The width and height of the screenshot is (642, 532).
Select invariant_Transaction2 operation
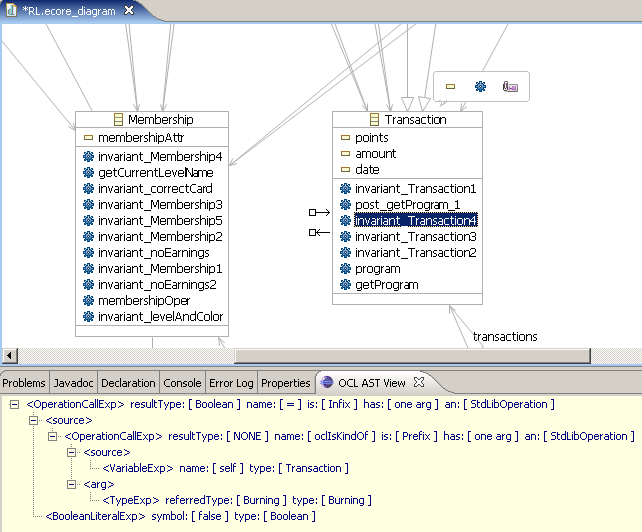coord(416,253)
